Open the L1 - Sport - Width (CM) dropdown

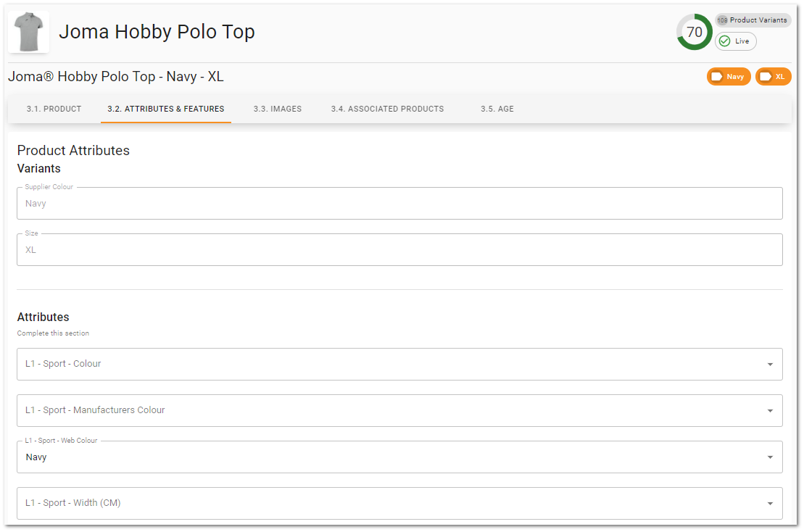click(x=399, y=503)
